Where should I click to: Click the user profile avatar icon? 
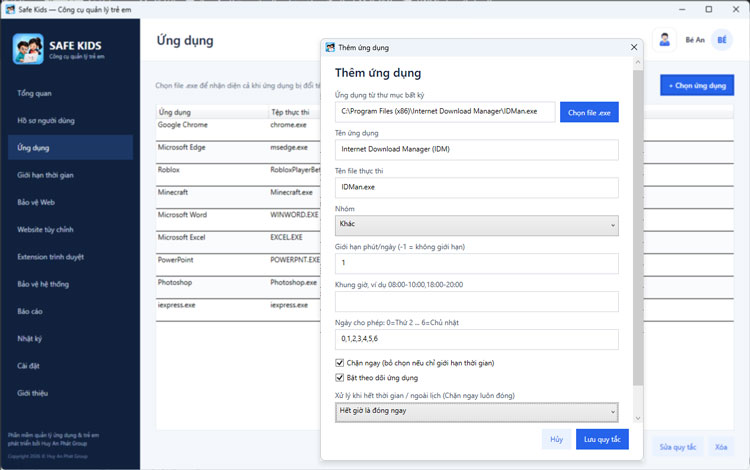click(664, 40)
